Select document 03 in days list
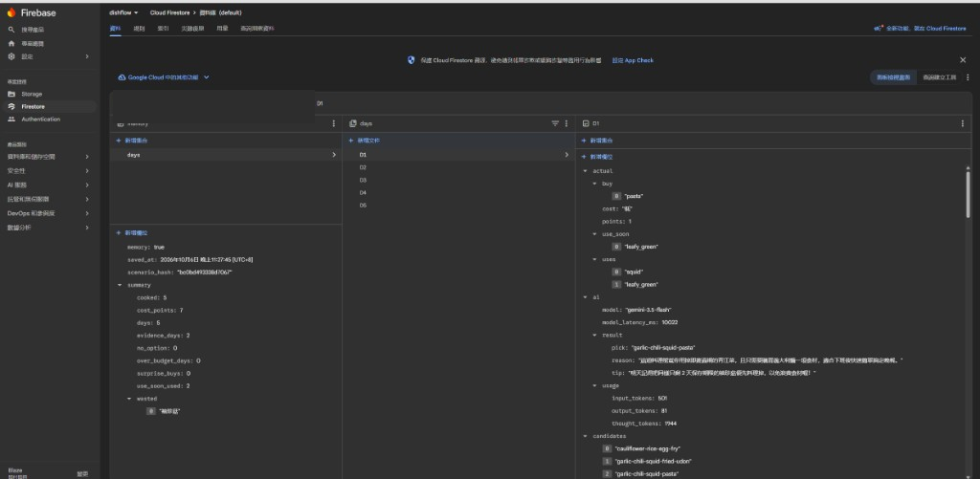 pos(458,180)
